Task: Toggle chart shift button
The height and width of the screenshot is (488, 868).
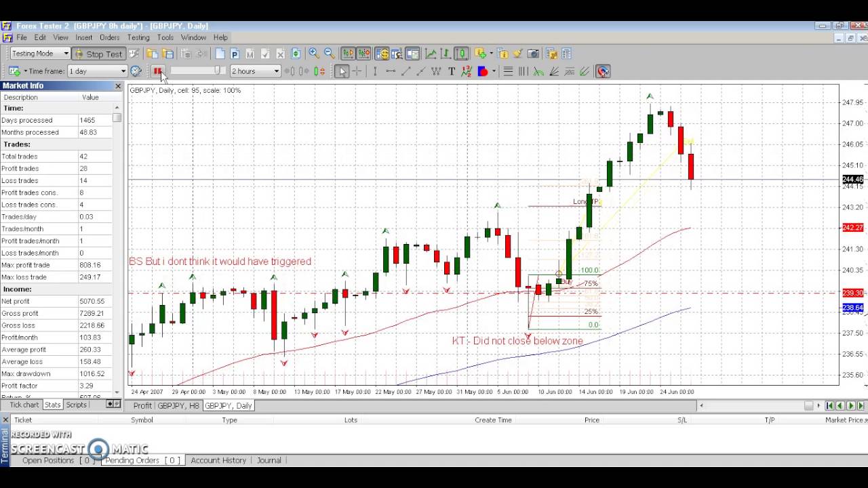Action: click(x=363, y=54)
